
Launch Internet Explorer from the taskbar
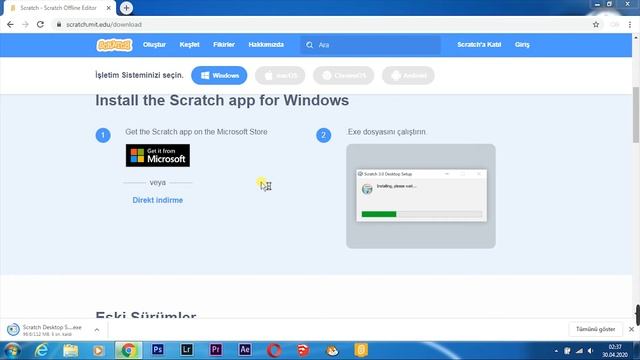tap(41, 350)
